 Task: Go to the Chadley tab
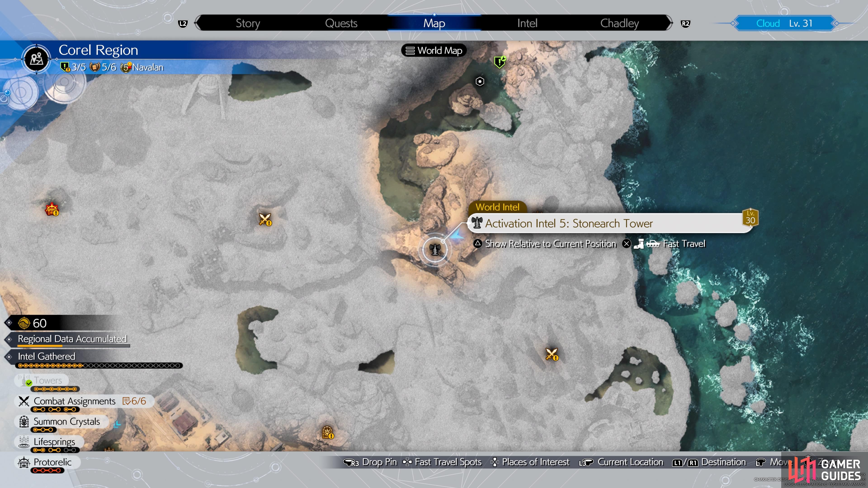619,23
